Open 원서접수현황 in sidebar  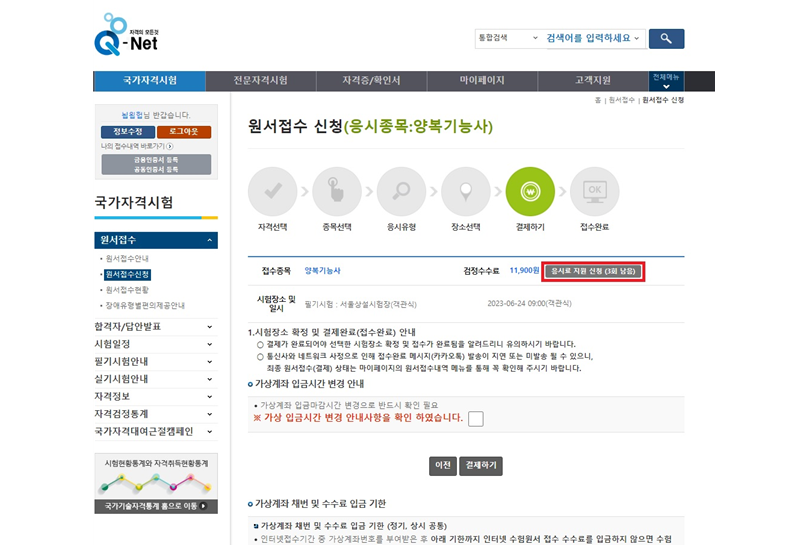(x=127, y=290)
